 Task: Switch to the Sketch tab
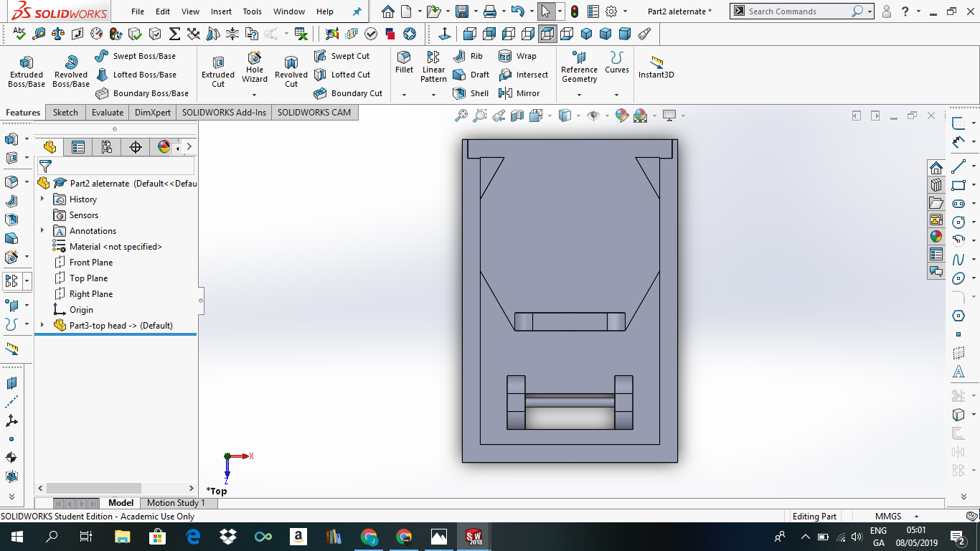(x=65, y=113)
